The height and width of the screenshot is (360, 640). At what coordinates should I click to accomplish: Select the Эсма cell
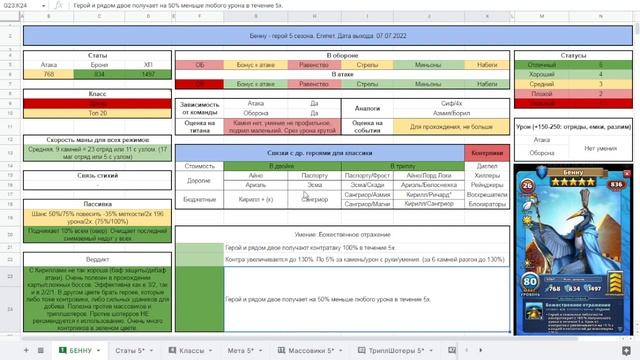pos(314,185)
